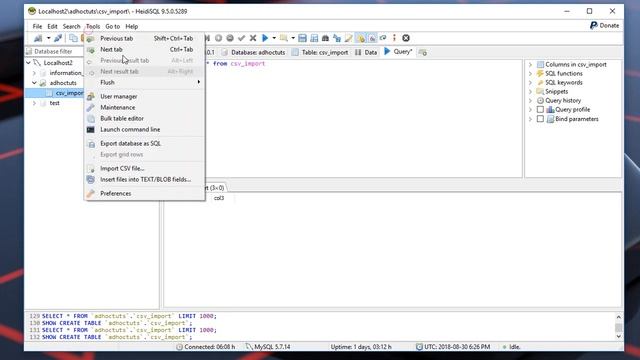The image size is (640, 360).
Task: Click the save SQL floppy disk icon
Action: click(302, 38)
